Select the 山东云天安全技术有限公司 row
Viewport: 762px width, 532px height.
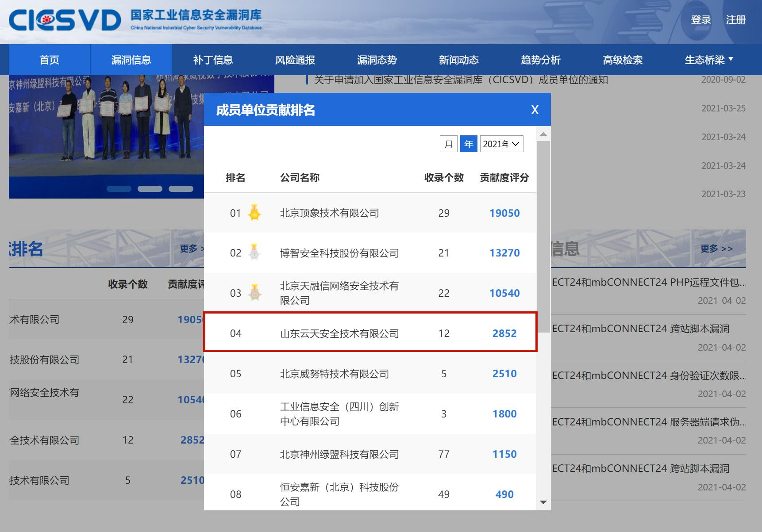(x=370, y=333)
